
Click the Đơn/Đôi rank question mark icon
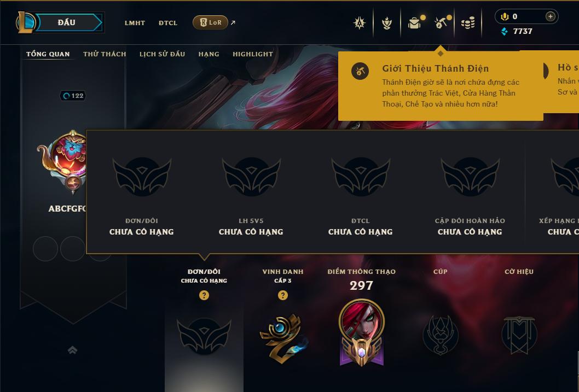[204, 295]
